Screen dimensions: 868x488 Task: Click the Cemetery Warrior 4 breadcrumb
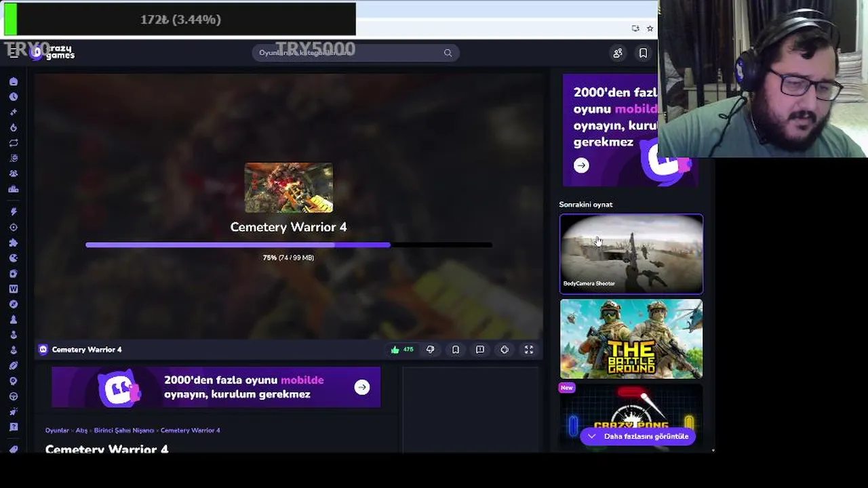(x=190, y=430)
